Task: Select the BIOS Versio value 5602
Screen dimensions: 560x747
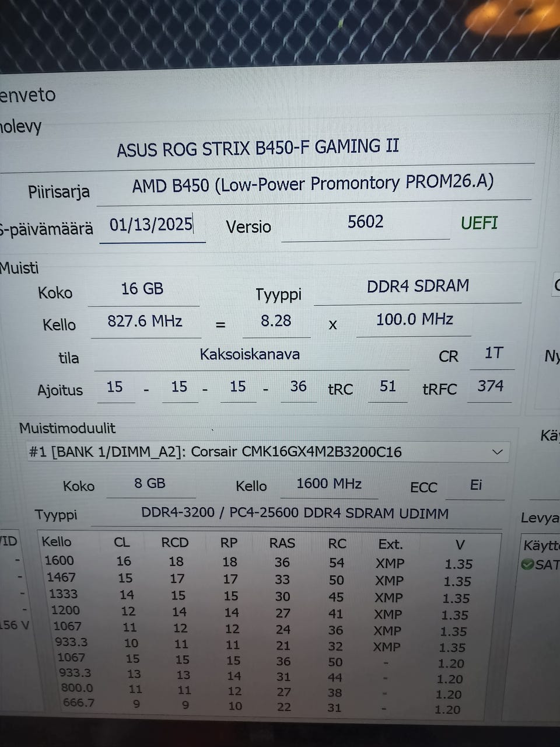Action: click(365, 222)
